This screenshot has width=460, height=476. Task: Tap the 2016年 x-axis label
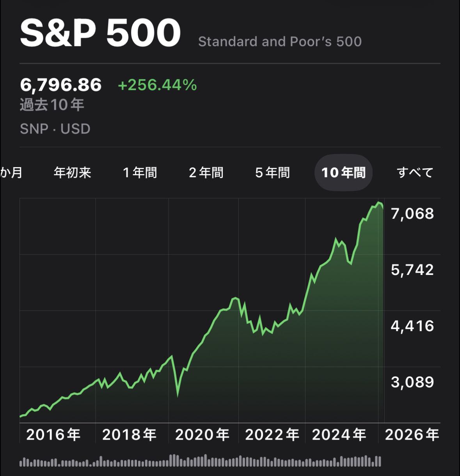(53, 434)
